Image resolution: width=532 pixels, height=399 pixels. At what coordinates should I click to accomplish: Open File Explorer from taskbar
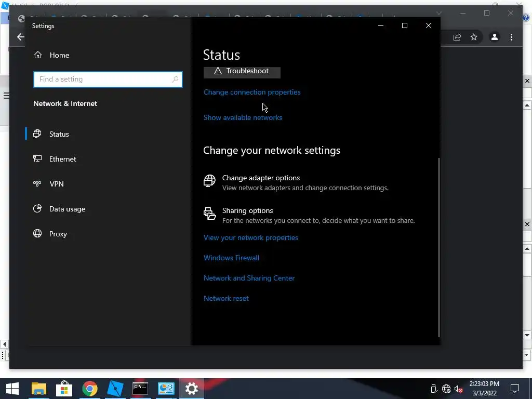[x=38, y=389]
